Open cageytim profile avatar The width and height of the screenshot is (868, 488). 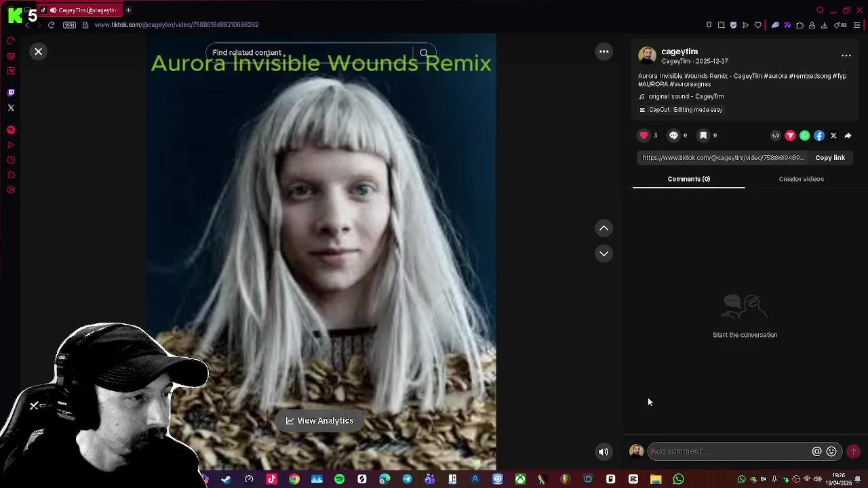[647, 56]
